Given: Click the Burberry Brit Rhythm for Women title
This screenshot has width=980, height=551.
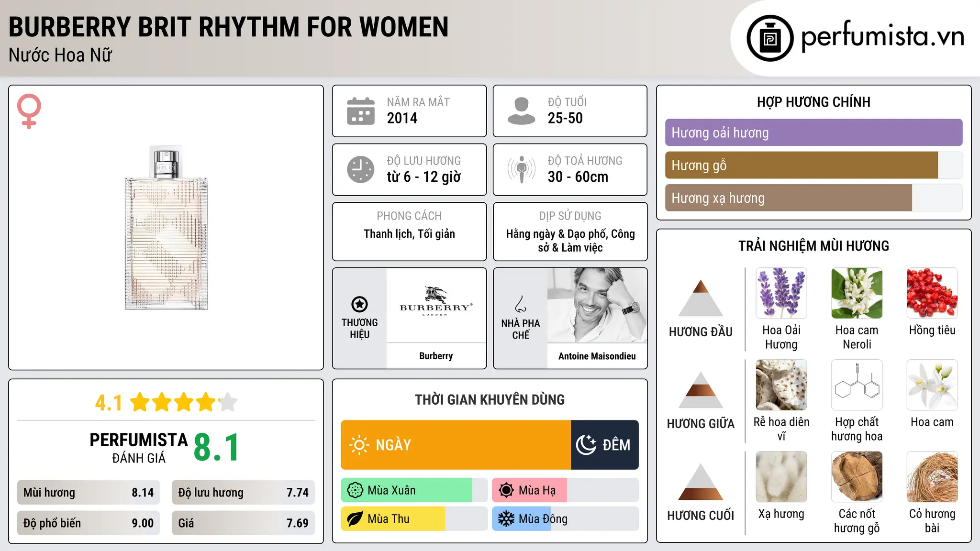Looking at the screenshot, I should [229, 27].
